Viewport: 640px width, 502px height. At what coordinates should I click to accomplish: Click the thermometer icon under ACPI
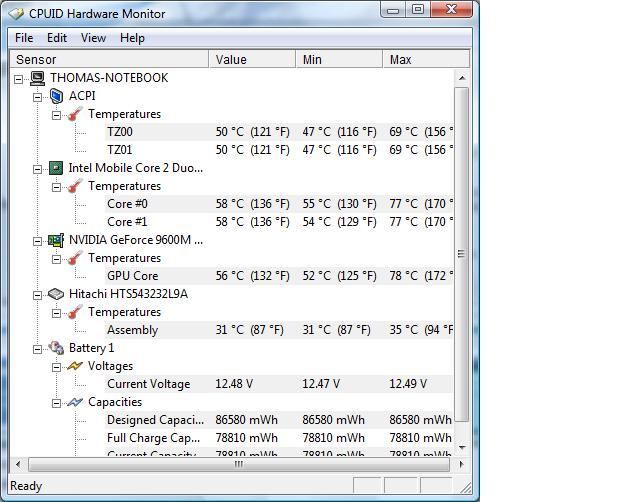tap(75, 114)
